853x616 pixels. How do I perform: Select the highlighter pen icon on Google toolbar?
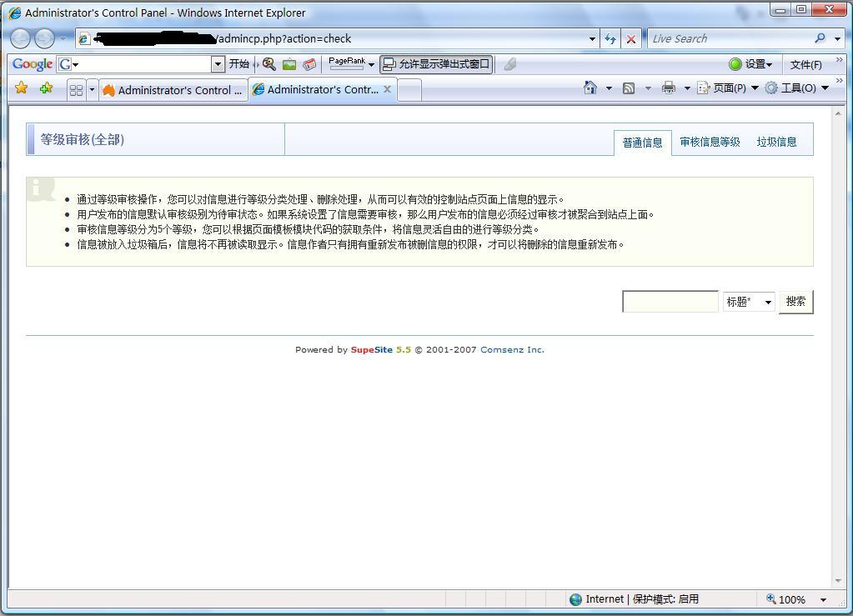point(509,64)
